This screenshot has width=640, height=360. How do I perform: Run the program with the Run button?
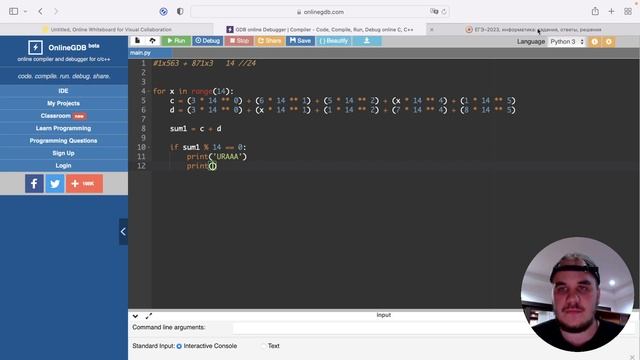[x=176, y=41]
